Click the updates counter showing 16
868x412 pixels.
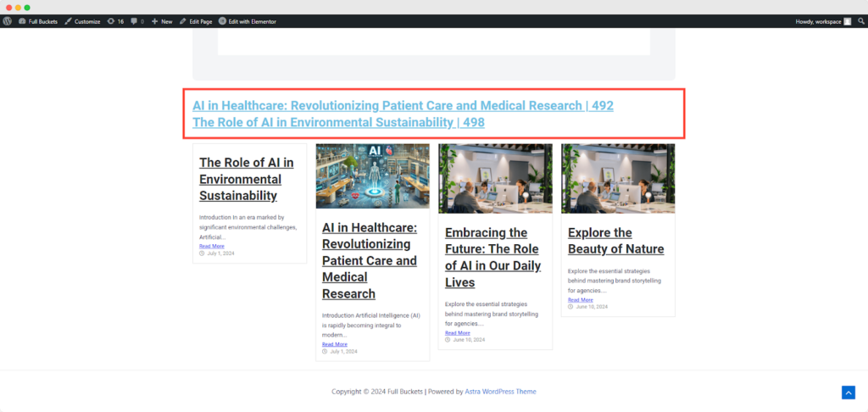pos(115,21)
